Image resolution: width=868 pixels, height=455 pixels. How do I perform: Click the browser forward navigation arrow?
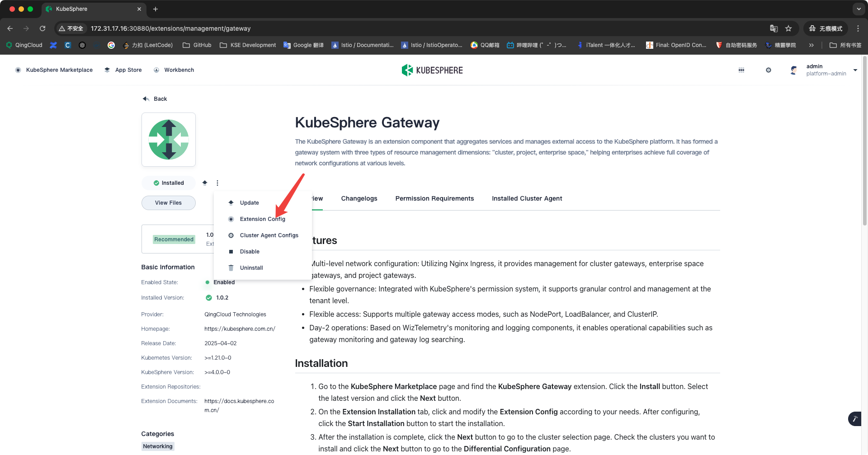pyautogui.click(x=26, y=28)
